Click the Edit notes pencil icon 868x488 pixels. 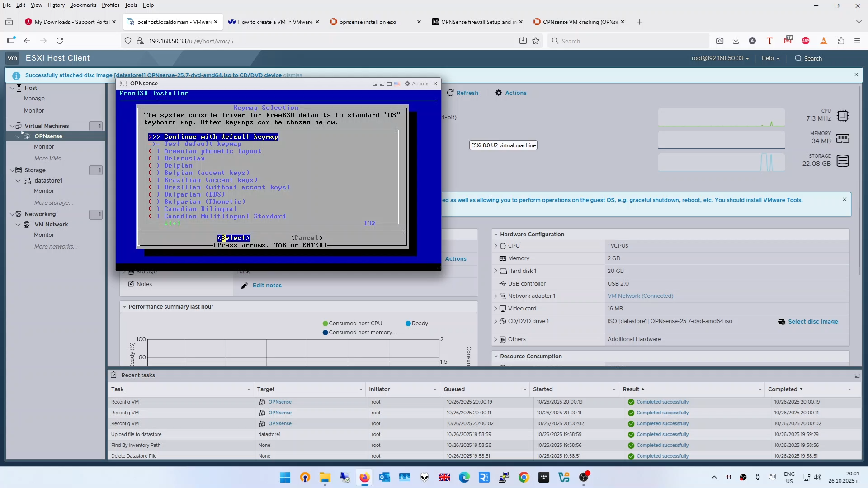pos(245,286)
